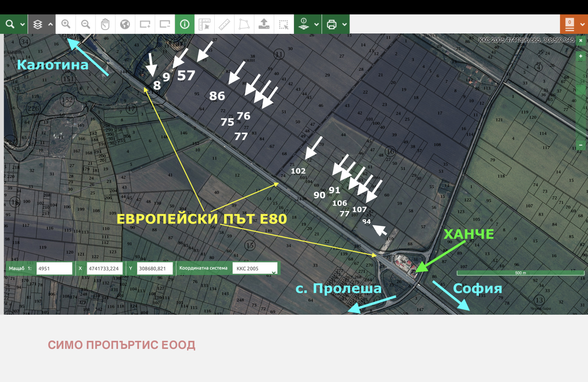588x382 pixels.
Task: Toggle the polygon area measurement tool
Action: pyautogui.click(x=244, y=24)
